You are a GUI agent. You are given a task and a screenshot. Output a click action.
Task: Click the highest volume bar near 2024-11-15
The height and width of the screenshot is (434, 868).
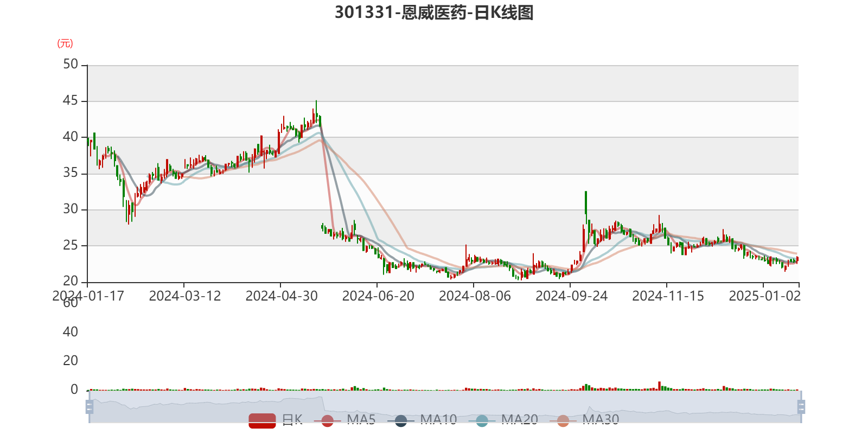660,386
